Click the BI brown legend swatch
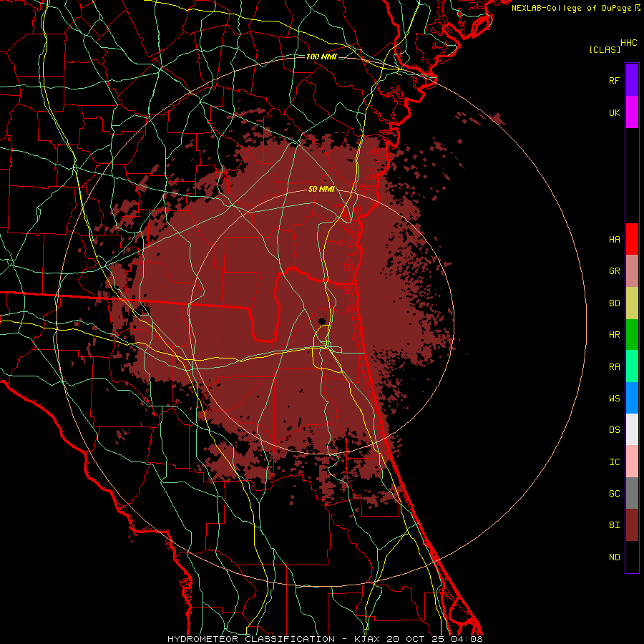Screen dimensions: 644x644 [x=632, y=525]
